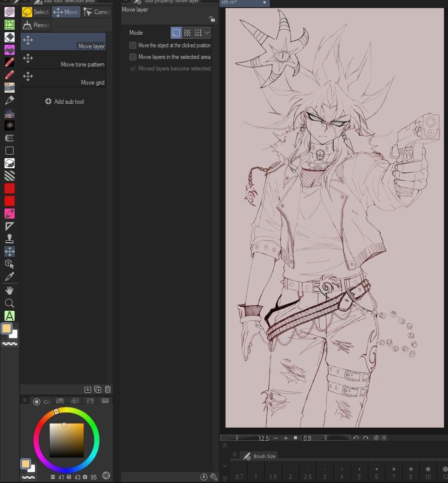The image size is (448, 483).
Task: Select the Move tone pattern sub tool
Action: coord(63,60)
